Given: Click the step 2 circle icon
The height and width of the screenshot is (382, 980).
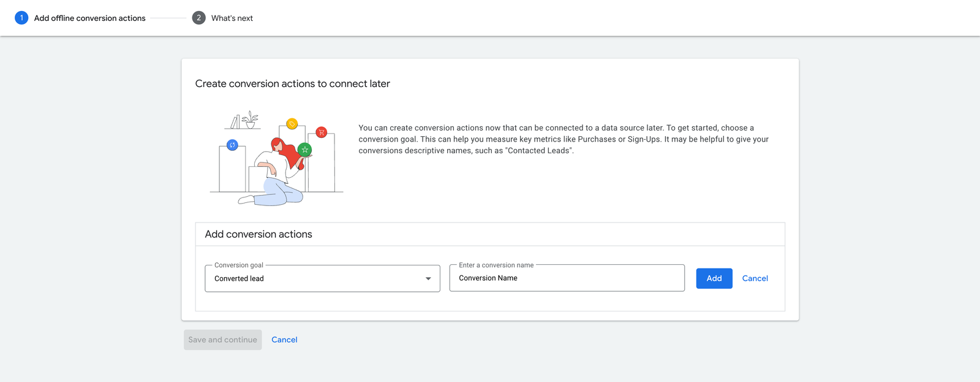Looking at the screenshot, I should tap(198, 18).
